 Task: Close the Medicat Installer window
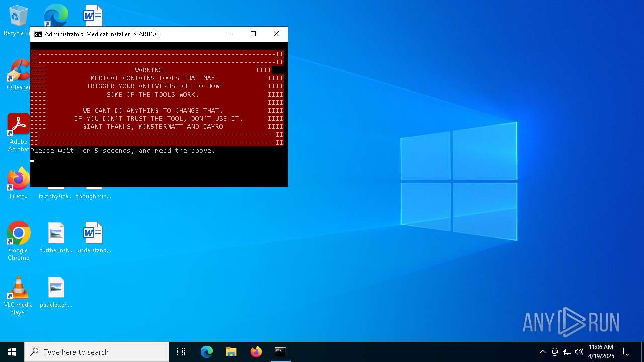pos(276,34)
